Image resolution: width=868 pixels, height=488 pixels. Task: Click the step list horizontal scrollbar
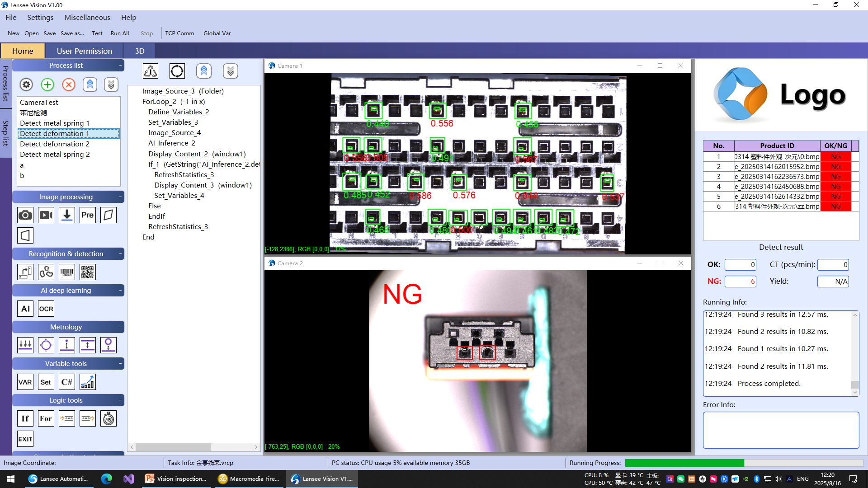173,447
